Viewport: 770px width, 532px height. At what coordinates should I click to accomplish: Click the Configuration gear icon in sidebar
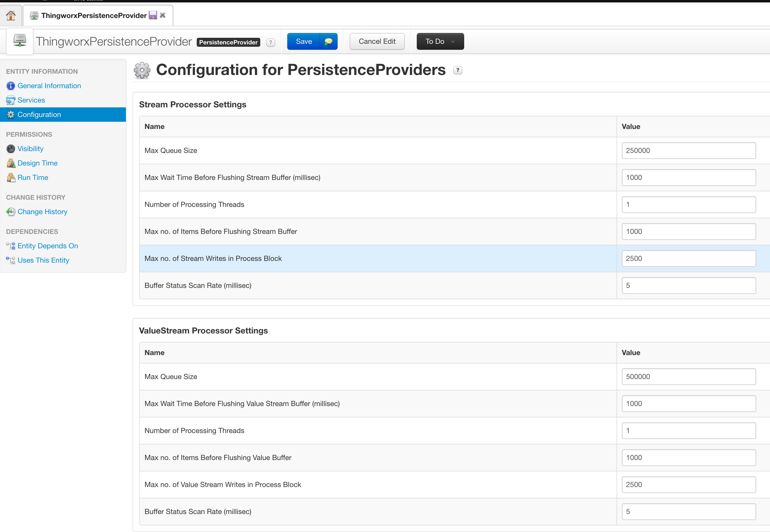[11, 115]
